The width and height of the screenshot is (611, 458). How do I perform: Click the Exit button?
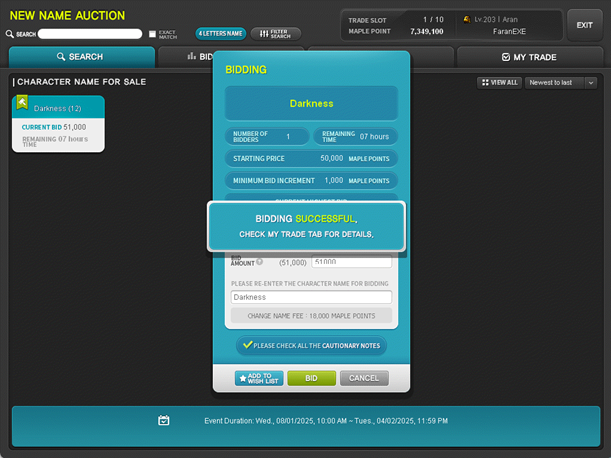(x=585, y=25)
